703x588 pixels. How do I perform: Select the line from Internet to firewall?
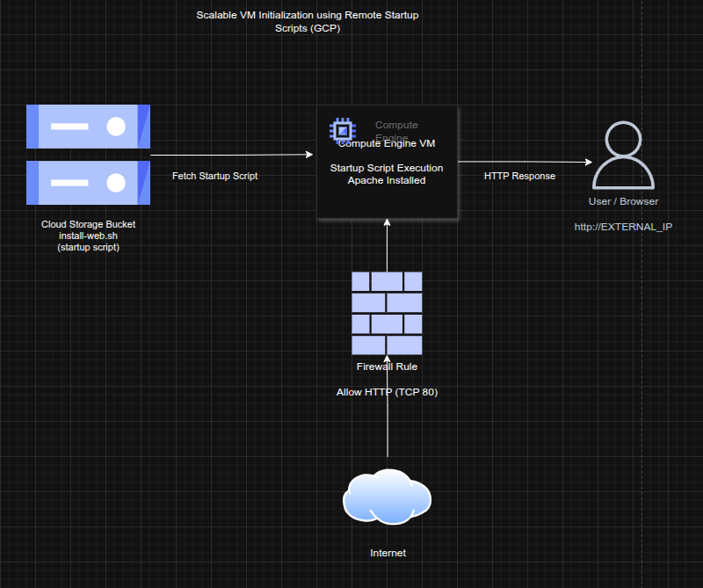(x=387, y=431)
